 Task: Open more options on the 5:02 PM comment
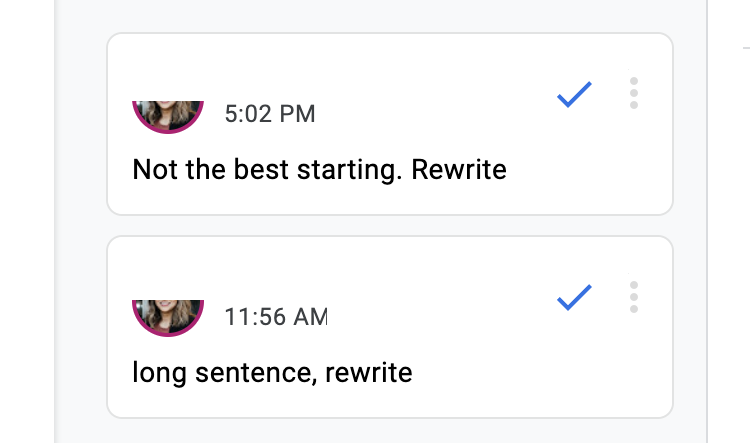pyautogui.click(x=634, y=93)
